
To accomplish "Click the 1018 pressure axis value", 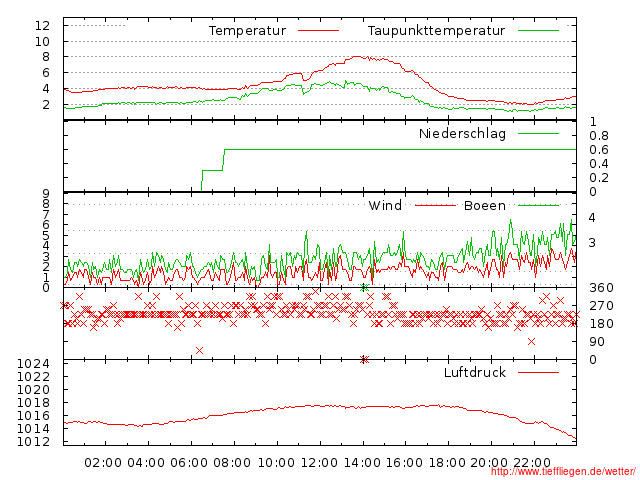I will tap(33, 403).
